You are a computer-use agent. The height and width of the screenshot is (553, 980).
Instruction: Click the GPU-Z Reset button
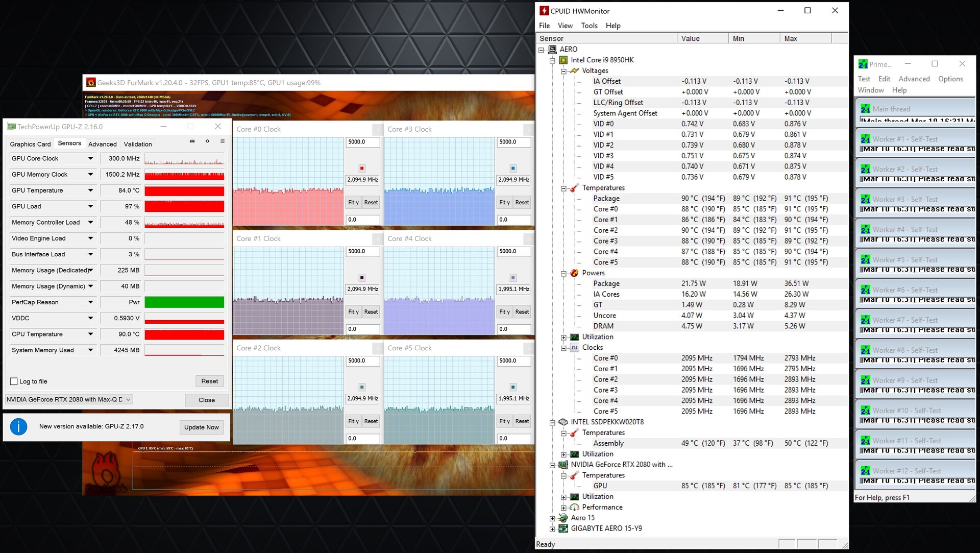[x=209, y=381]
